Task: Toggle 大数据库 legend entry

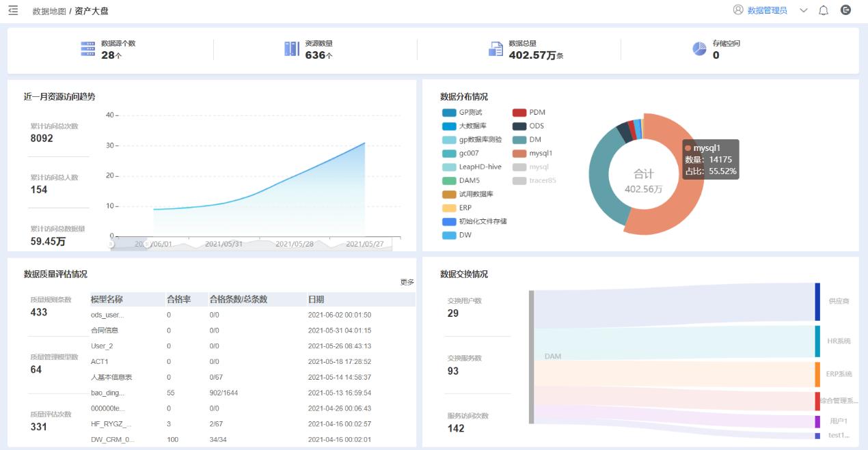Action: pos(464,126)
